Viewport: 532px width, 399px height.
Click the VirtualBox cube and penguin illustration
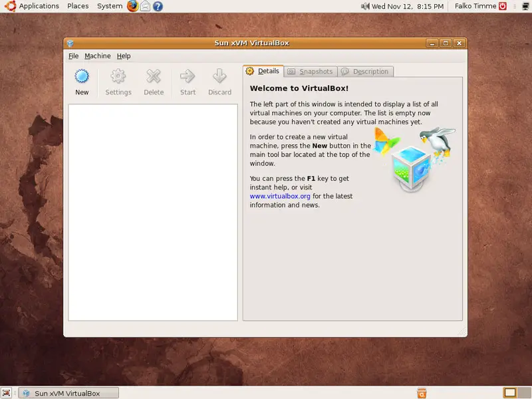click(414, 160)
